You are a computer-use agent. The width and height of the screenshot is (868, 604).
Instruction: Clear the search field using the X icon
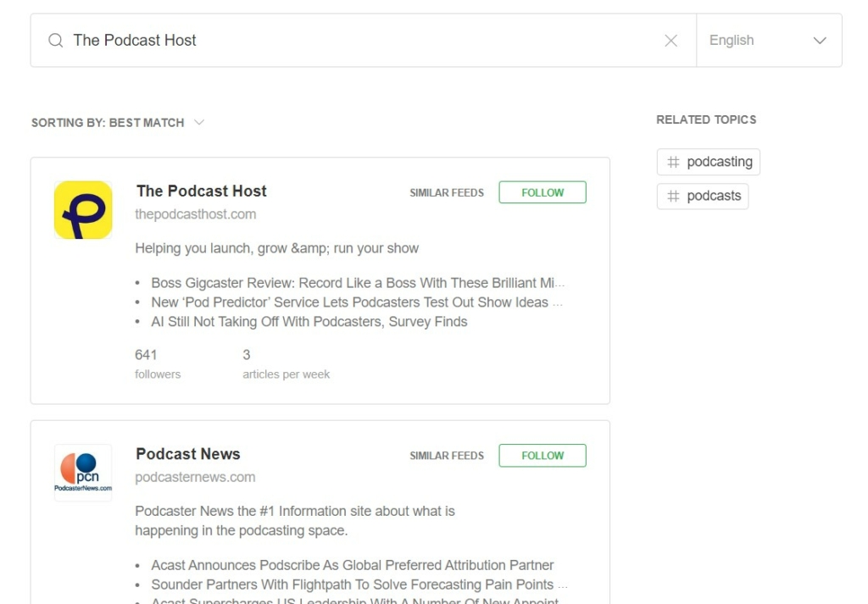(670, 40)
